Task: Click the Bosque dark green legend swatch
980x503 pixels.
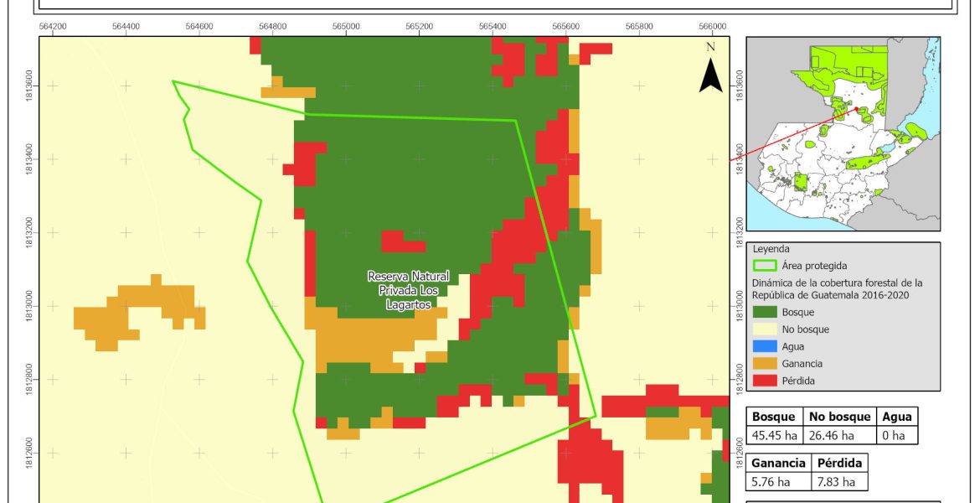Action: [x=764, y=312]
